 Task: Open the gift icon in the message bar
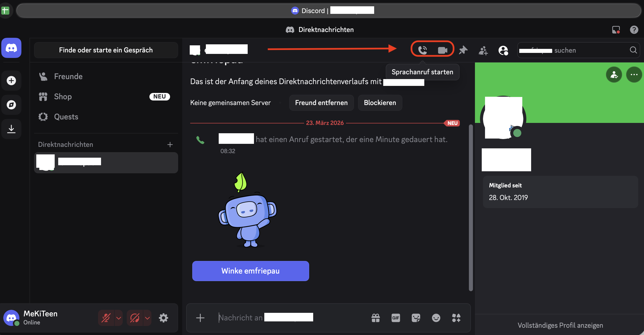point(375,318)
